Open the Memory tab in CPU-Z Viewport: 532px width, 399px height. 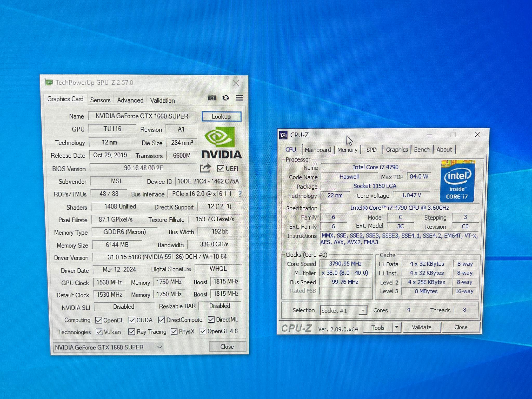(x=347, y=150)
